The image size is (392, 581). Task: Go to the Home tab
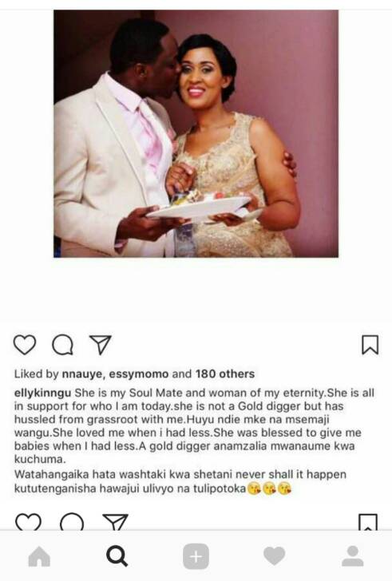39,556
